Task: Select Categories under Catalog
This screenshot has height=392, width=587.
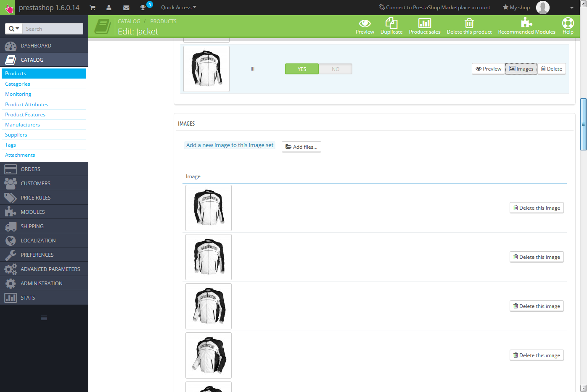Action: tap(18, 84)
